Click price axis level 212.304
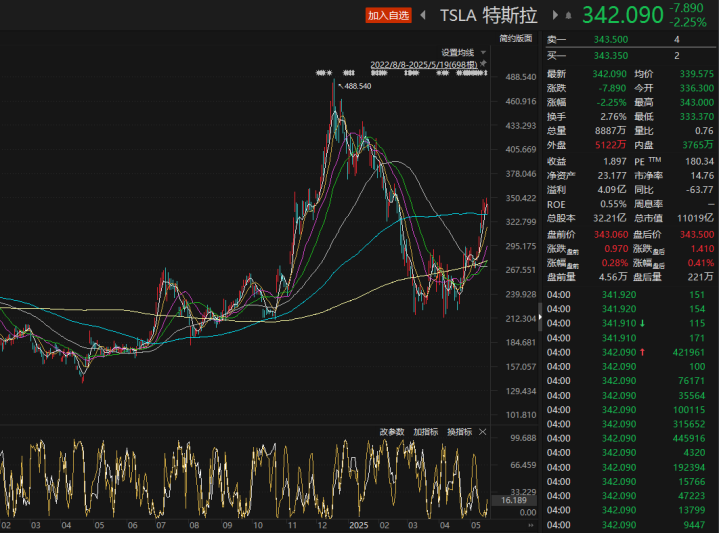 tap(520, 319)
